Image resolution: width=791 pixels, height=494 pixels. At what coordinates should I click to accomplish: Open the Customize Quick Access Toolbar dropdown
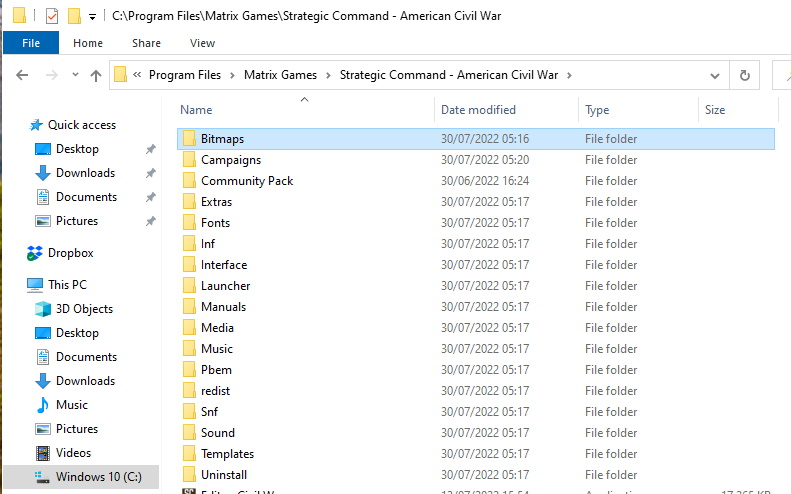[x=92, y=17]
